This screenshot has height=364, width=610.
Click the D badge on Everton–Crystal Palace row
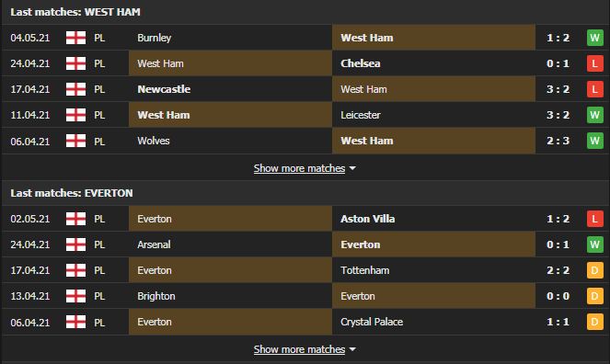(x=595, y=322)
